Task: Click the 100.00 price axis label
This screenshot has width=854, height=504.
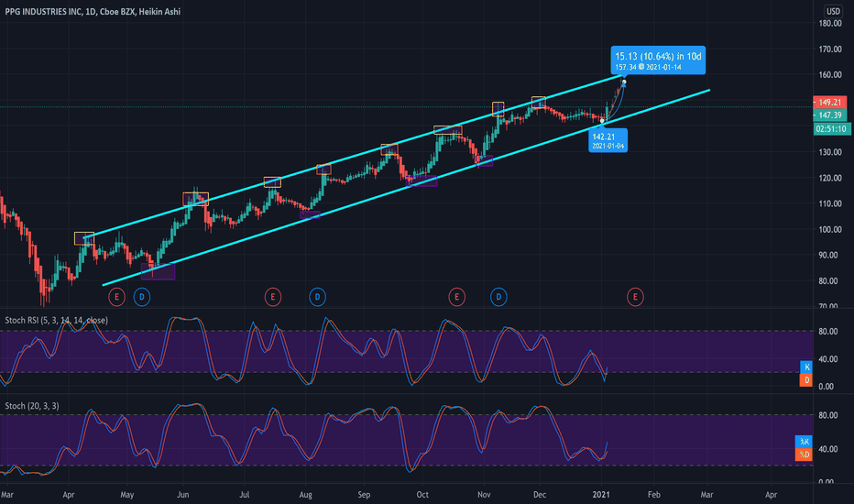Action: [x=830, y=229]
